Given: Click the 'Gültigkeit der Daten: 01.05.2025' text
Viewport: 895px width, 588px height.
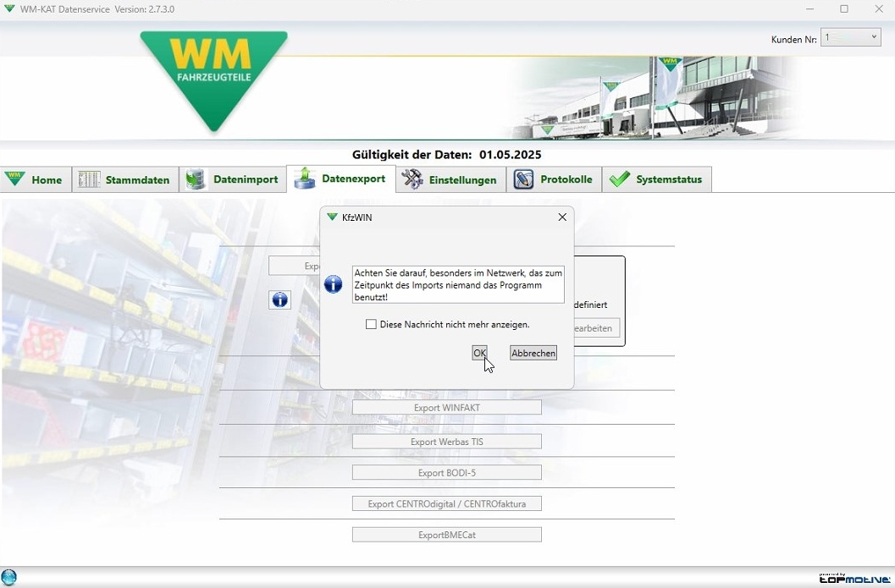Looking at the screenshot, I should (x=447, y=155).
